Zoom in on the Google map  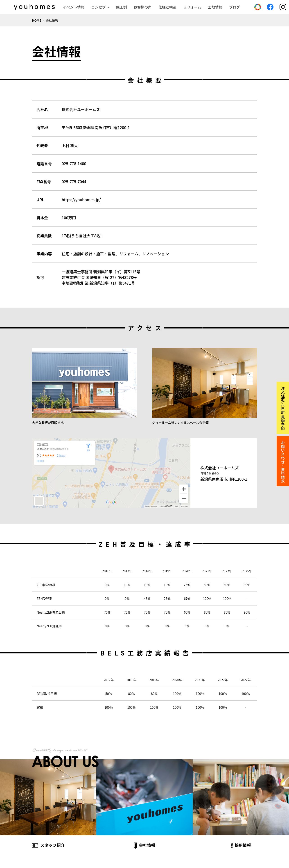coord(183,489)
